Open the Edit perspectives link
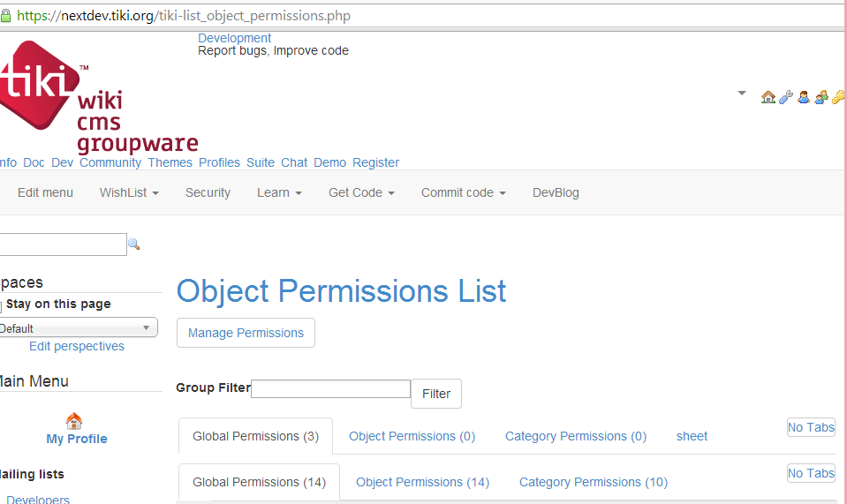The width and height of the screenshot is (847, 504). pos(77,346)
